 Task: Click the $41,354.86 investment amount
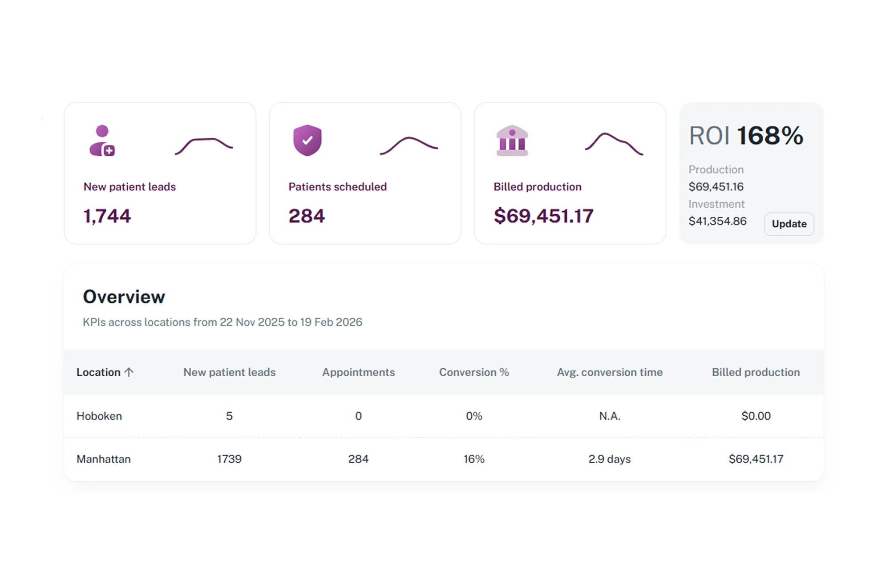click(x=717, y=221)
